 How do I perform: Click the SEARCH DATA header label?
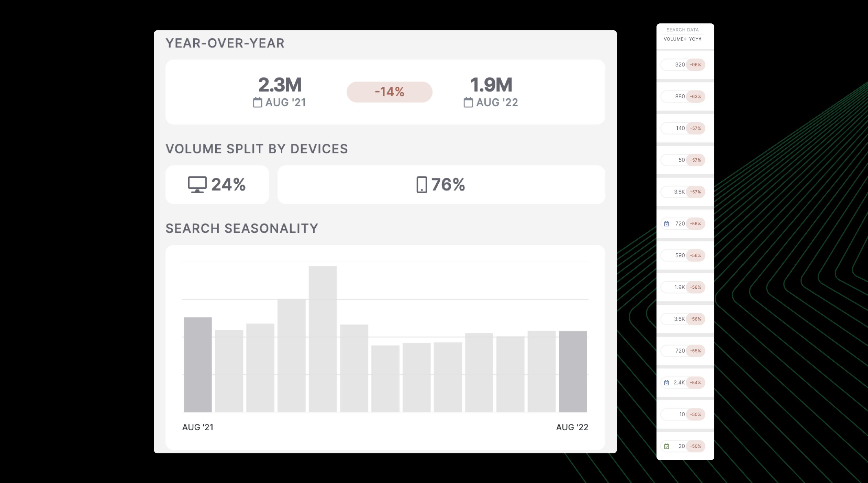682,30
